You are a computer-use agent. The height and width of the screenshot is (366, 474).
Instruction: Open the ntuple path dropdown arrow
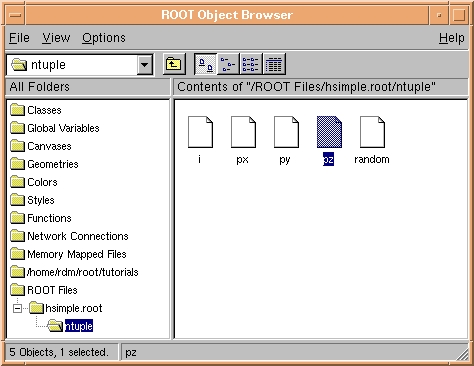point(144,64)
